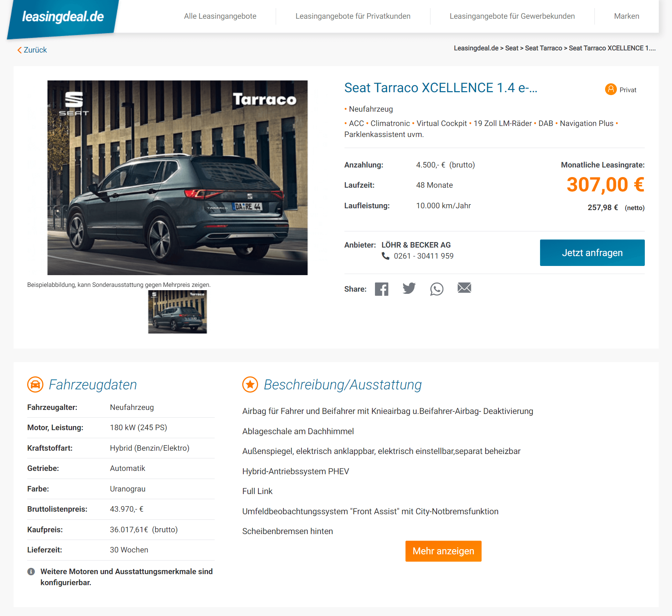This screenshot has width=672, height=616.
Task: Open Leasingangebote für Privatkunden menu item
Action: 353,16
